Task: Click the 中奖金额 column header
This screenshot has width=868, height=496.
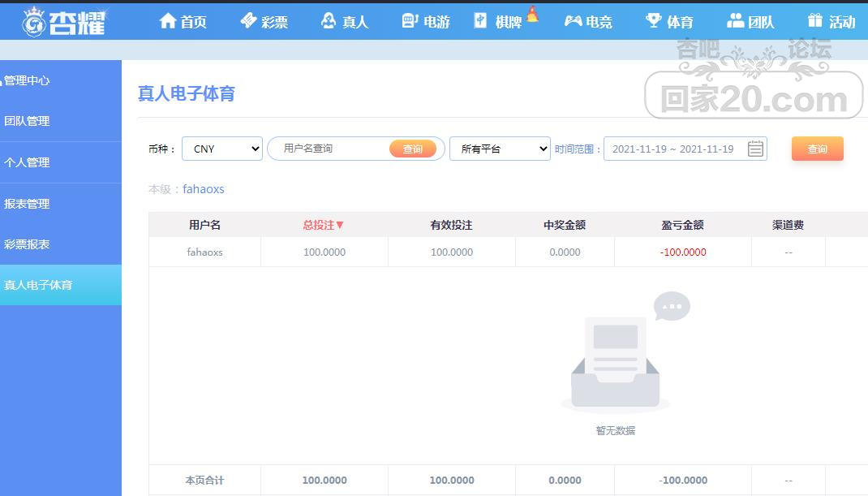Action: [x=565, y=225]
